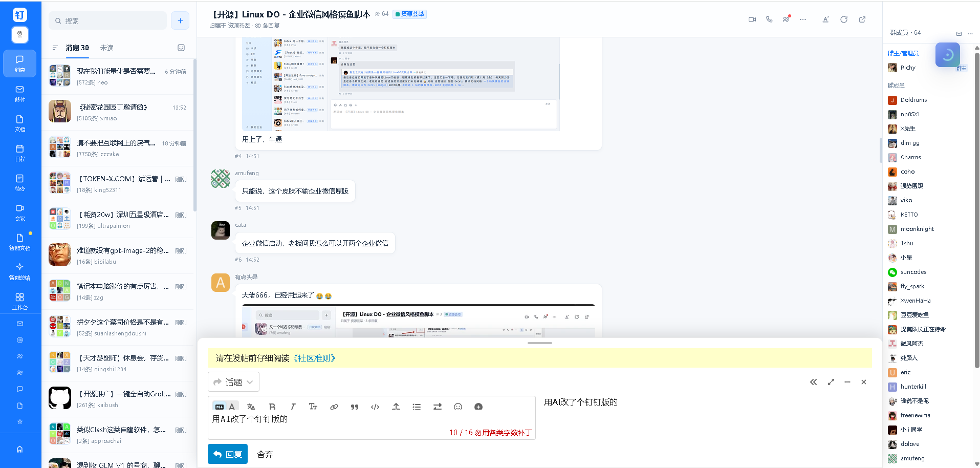The height and width of the screenshot is (468, 980).
Task: Select group owner Richy in the member list
Action: pyautogui.click(x=908, y=68)
